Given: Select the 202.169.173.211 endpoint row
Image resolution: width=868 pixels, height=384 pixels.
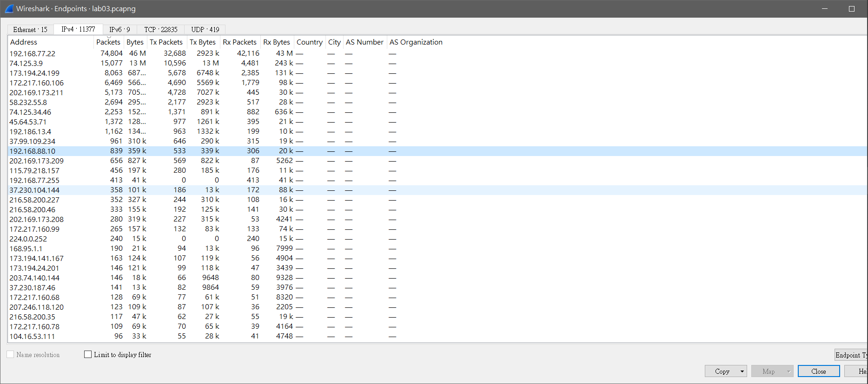Looking at the screenshot, I should [x=437, y=92].
